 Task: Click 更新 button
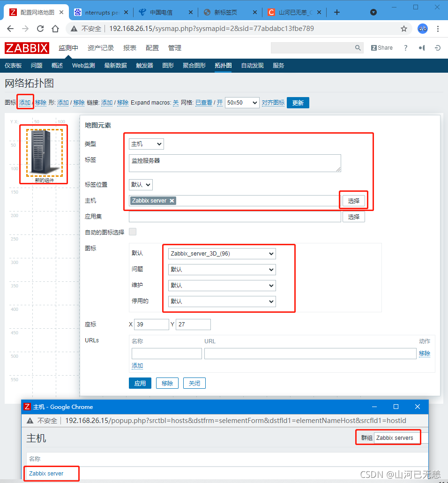[298, 103]
